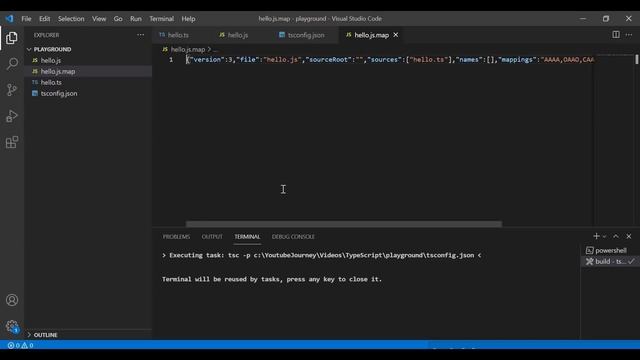The width and height of the screenshot is (640, 360).
Task: Click the VS Code logo icon
Action: [x=9, y=19]
